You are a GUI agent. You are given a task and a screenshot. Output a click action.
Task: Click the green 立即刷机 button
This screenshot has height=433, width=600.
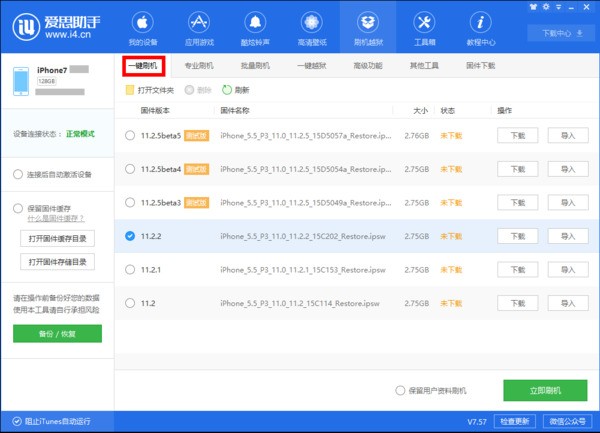(545, 390)
